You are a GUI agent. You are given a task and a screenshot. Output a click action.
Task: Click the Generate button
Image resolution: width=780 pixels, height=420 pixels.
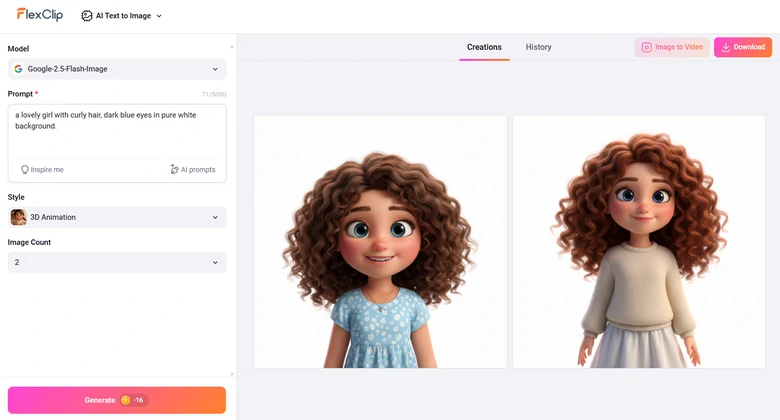(117, 400)
